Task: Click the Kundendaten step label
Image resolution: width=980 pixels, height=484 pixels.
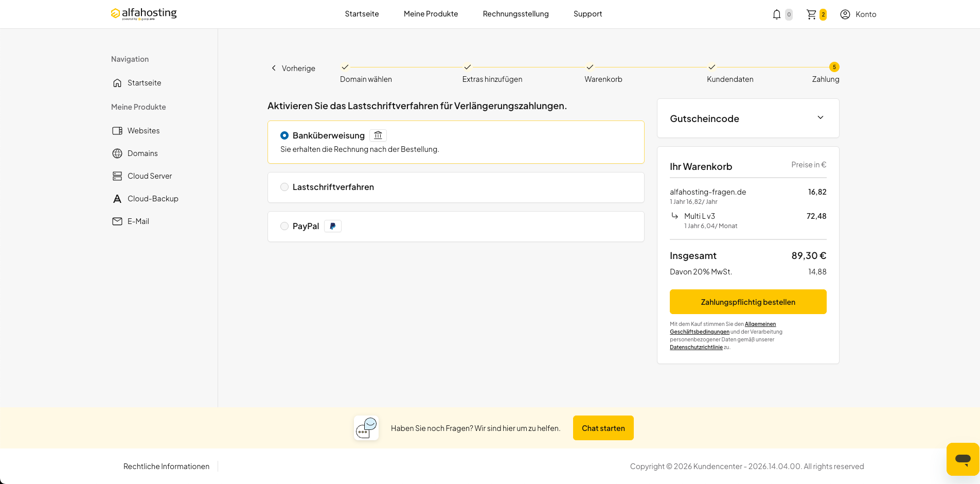Action: click(730, 79)
